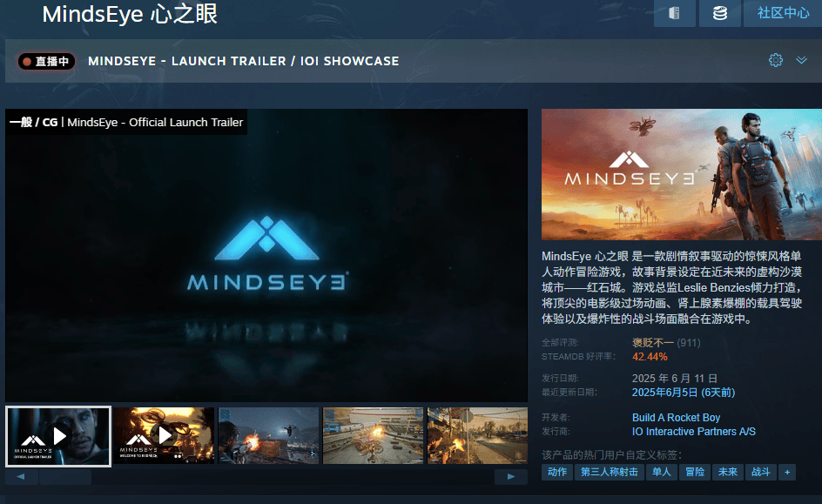Select the street explosion screenshot thumbnail

[x=374, y=436]
